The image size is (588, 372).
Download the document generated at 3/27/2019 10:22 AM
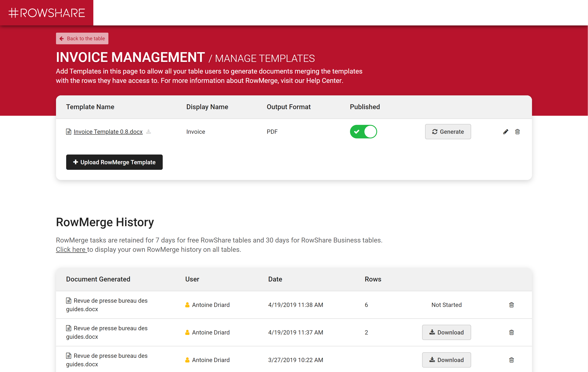[x=446, y=360]
